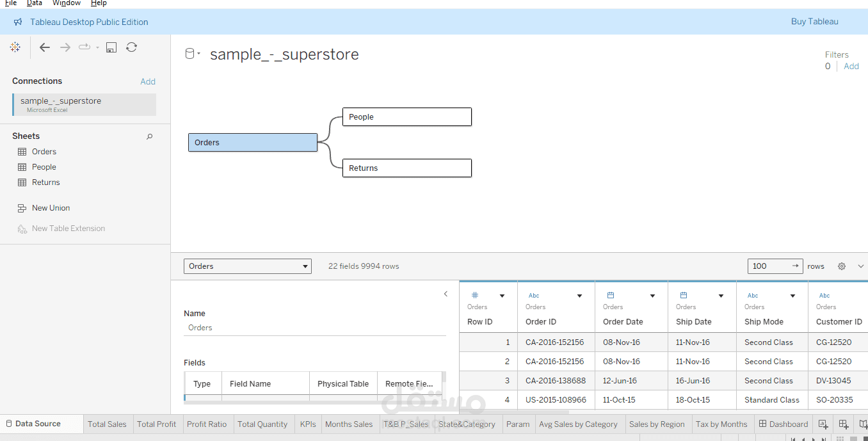
Task: Select the Orders table on canvas
Action: pyautogui.click(x=253, y=143)
